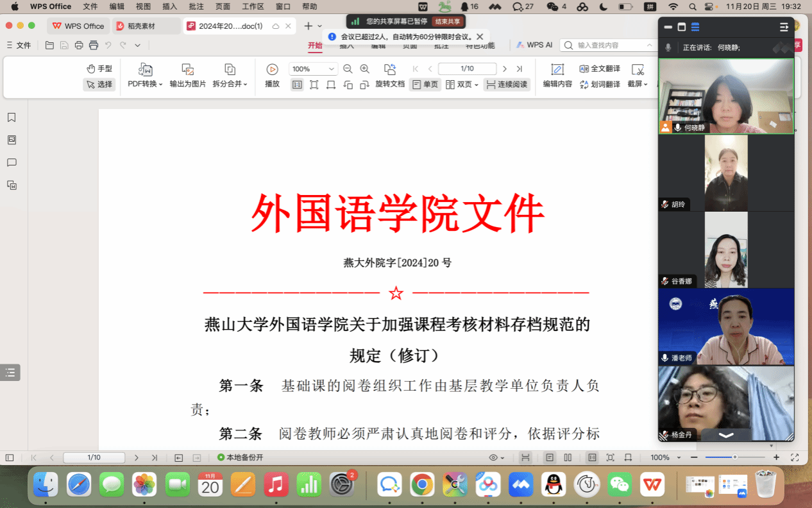
Task: Toggle 连续阅读 continuous reading mode
Action: tap(507, 85)
